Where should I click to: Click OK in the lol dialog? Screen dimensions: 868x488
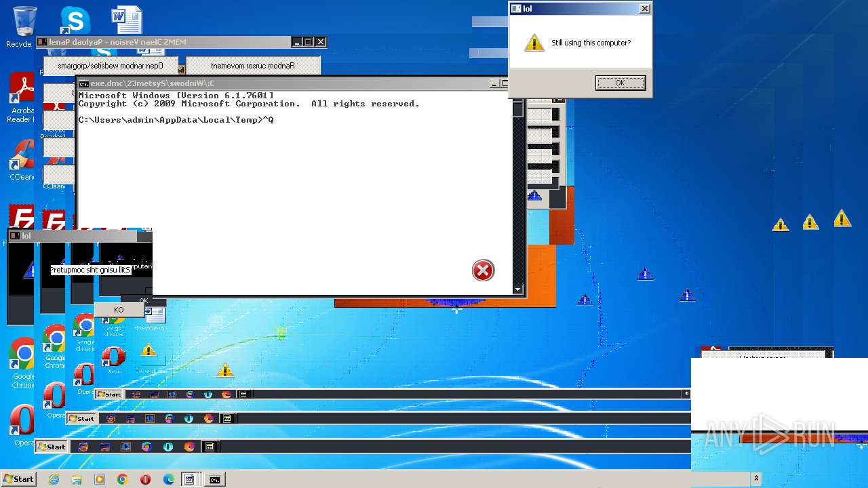click(620, 83)
